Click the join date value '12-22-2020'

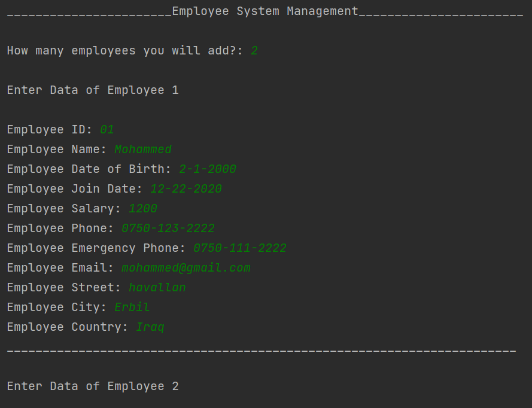pyautogui.click(x=186, y=188)
